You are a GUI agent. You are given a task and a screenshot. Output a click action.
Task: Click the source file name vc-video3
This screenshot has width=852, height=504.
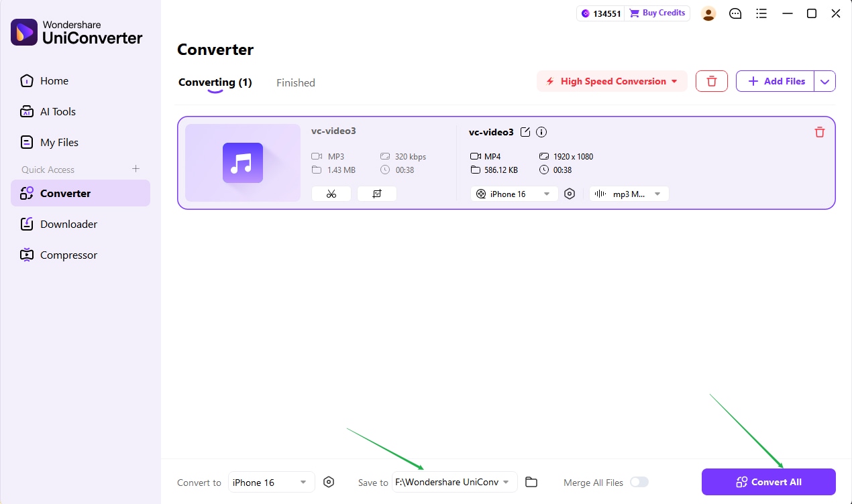tap(333, 131)
